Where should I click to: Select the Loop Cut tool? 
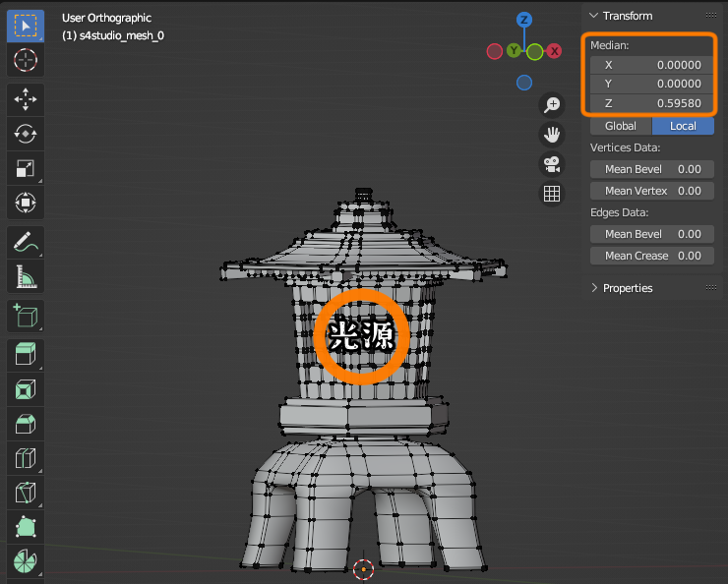click(26, 458)
